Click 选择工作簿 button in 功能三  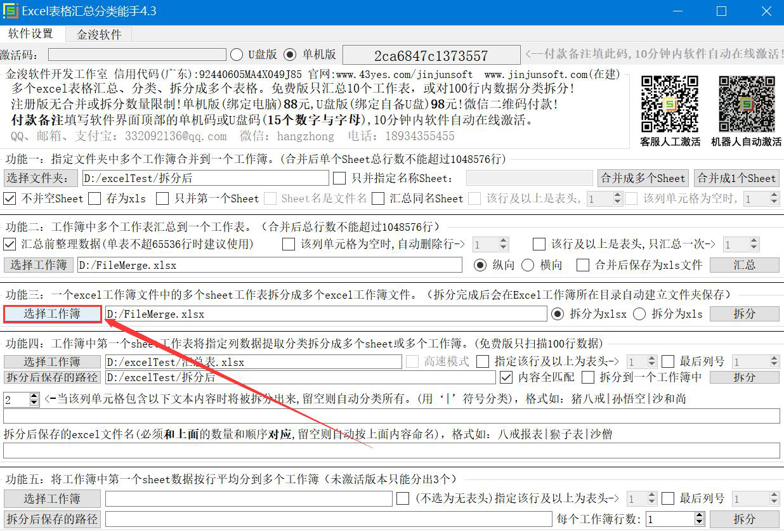[x=52, y=313]
